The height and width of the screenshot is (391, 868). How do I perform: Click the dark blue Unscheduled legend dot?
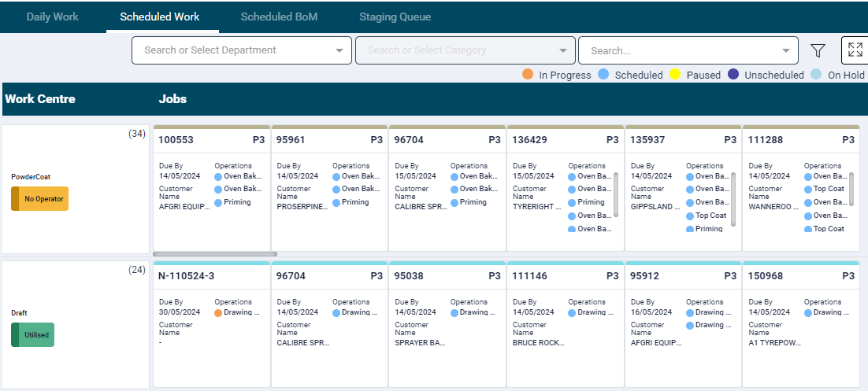pyautogui.click(x=733, y=75)
